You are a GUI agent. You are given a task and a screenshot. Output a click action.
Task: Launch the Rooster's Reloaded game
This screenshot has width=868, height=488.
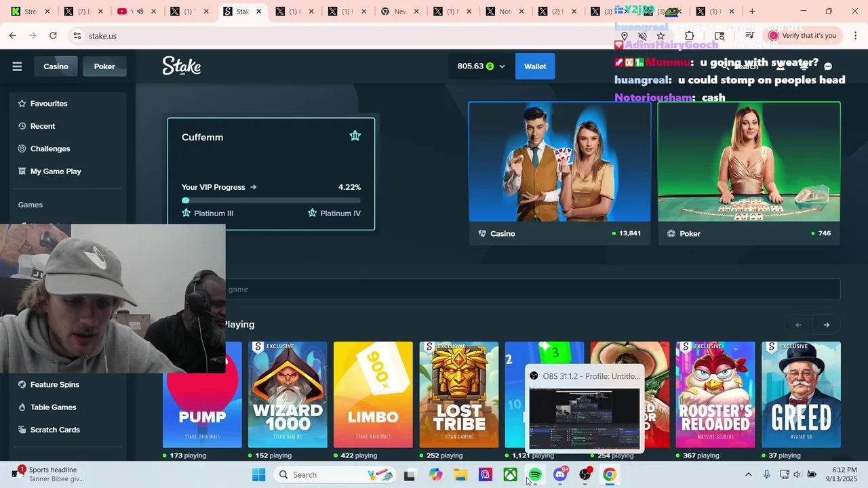tap(715, 394)
